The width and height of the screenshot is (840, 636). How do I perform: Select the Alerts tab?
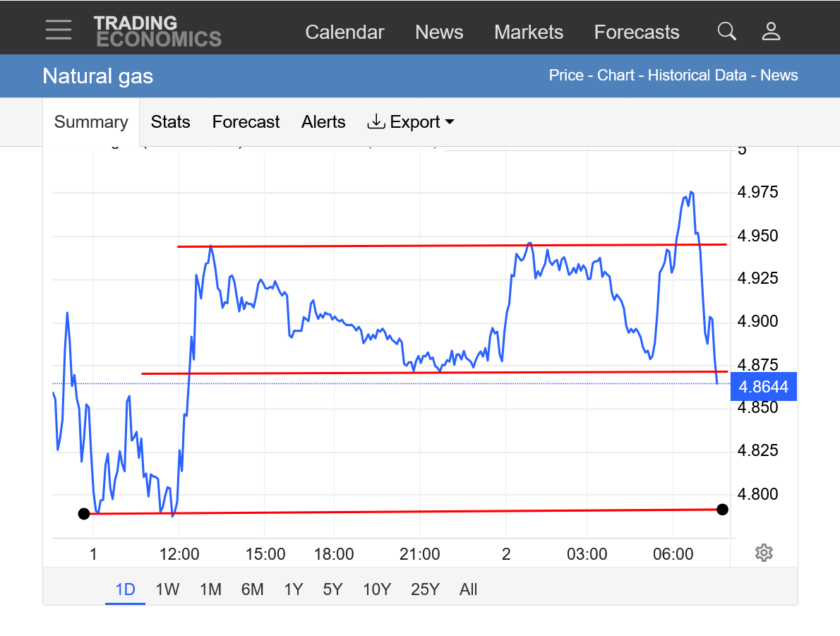(323, 122)
